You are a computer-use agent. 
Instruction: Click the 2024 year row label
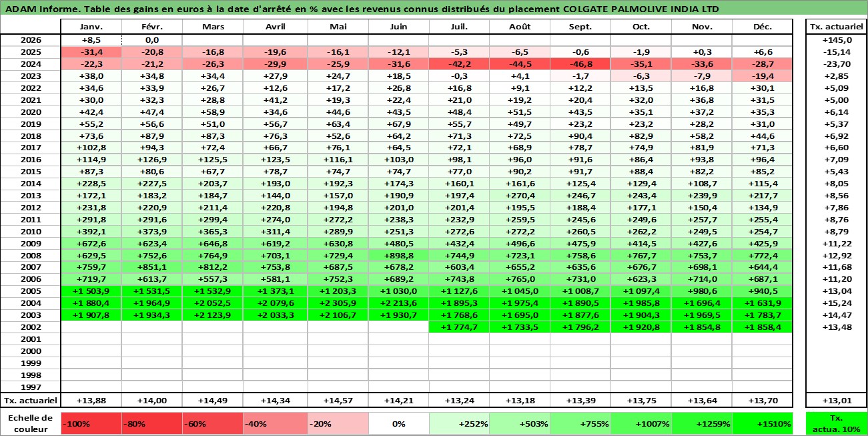coord(31,64)
